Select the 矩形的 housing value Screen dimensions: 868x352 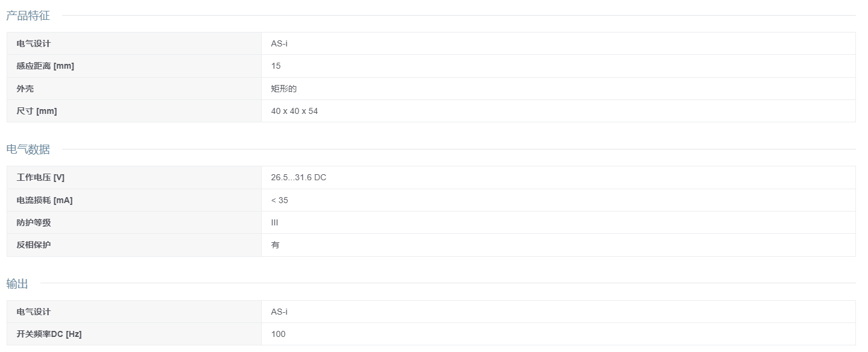click(x=284, y=89)
